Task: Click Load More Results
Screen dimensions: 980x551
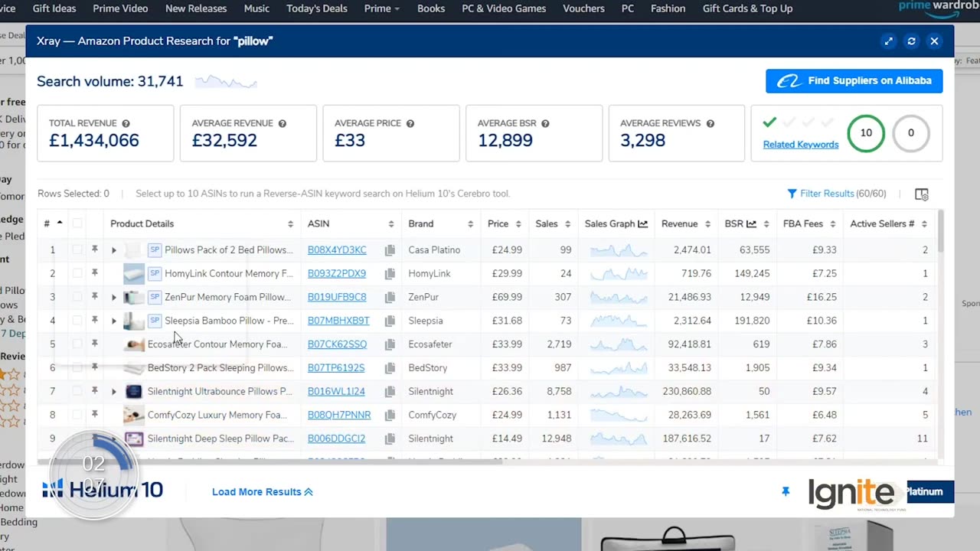Action: pyautogui.click(x=263, y=492)
